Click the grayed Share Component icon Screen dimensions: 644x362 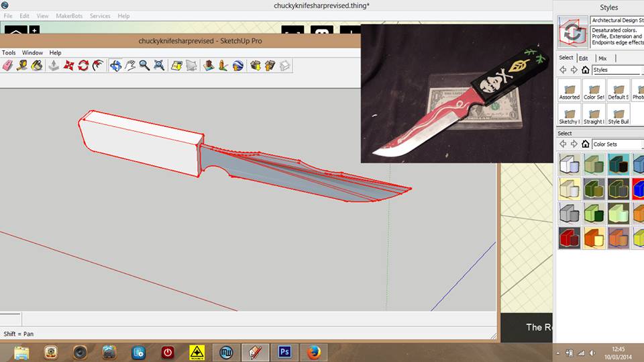point(284,65)
